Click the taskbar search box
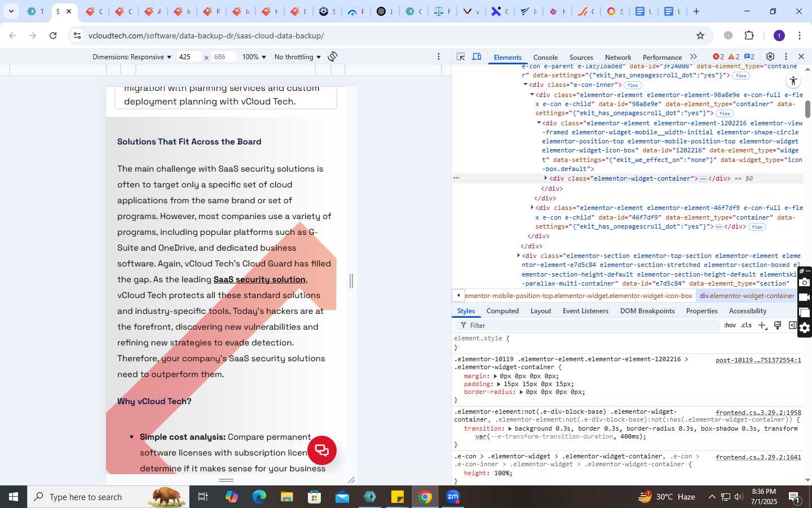 click(x=108, y=497)
